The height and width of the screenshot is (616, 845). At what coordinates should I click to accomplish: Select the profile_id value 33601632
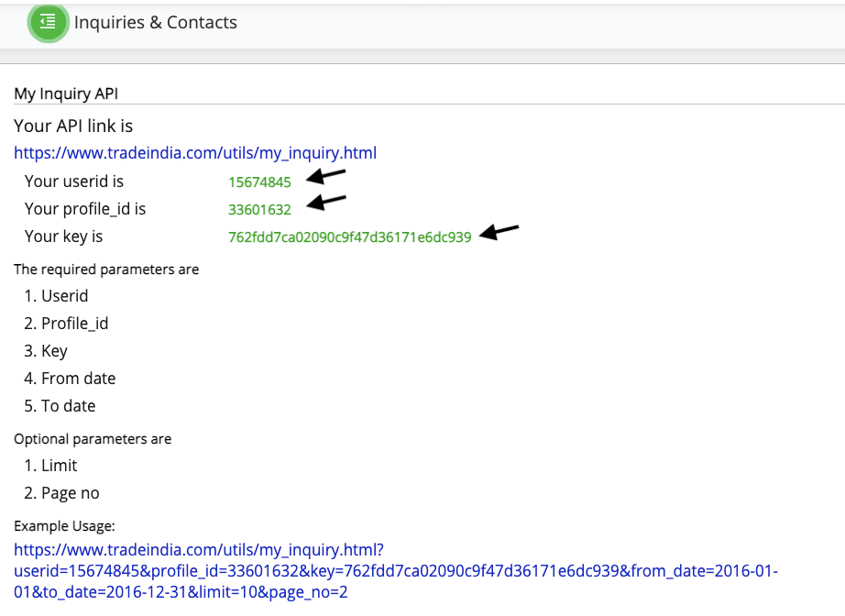259,209
